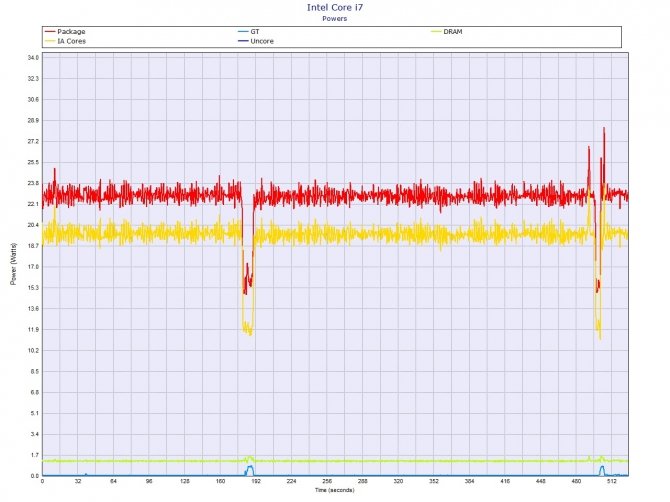Screen dimensions: 670x502
Task: Click the 23.8 y-axis value
Action: 33,183
